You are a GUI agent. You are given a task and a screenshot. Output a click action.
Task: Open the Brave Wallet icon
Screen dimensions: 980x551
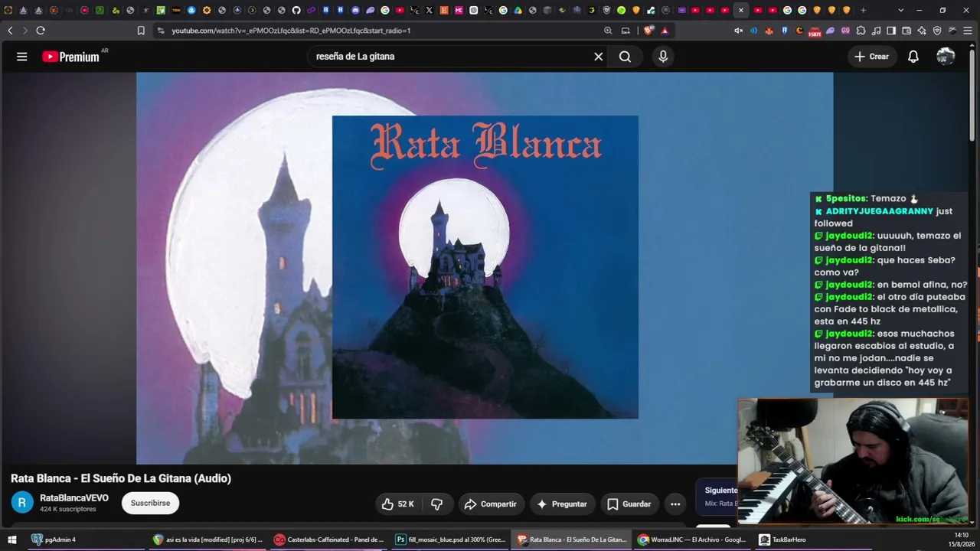click(906, 31)
